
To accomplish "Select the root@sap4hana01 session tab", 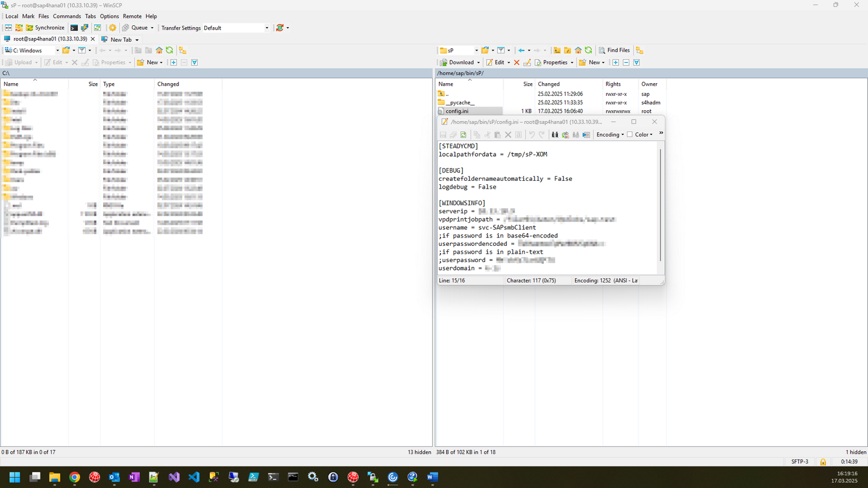I will pyautogui.click(x=50, y=39).
